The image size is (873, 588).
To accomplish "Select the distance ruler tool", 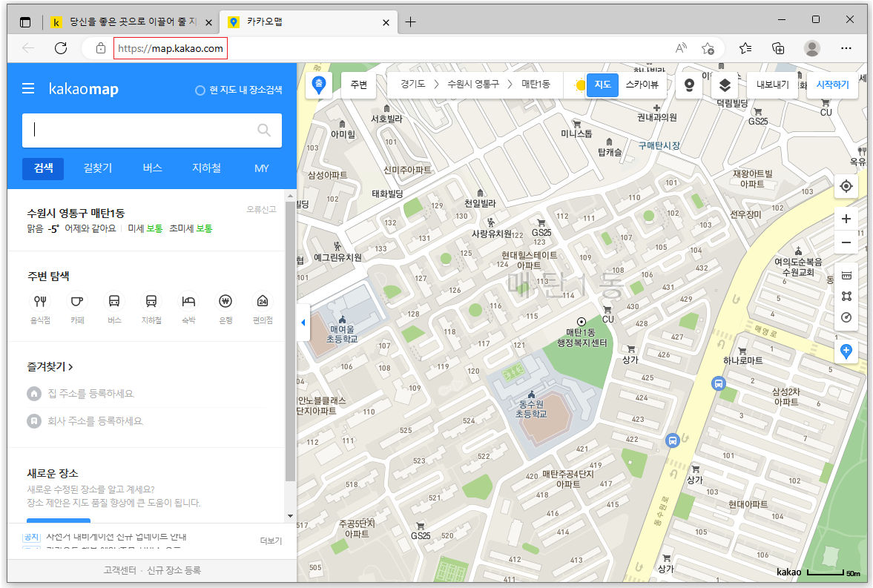I will pos(846,275).
